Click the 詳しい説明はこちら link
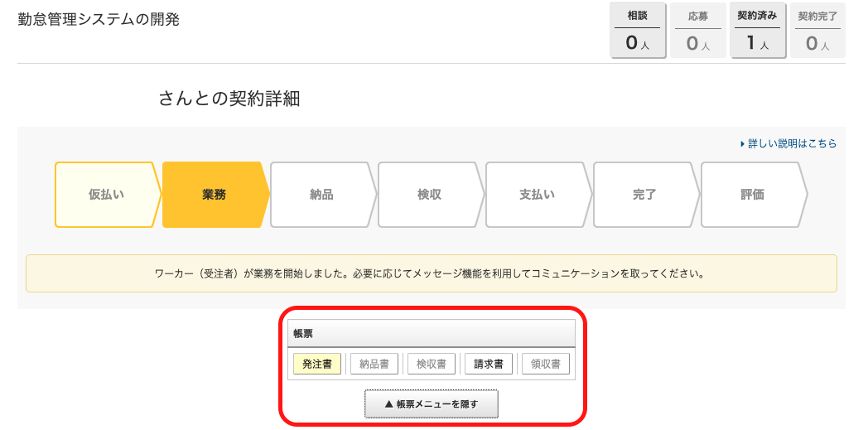Screen dimensions: 868x430 (x=791, y=143)
